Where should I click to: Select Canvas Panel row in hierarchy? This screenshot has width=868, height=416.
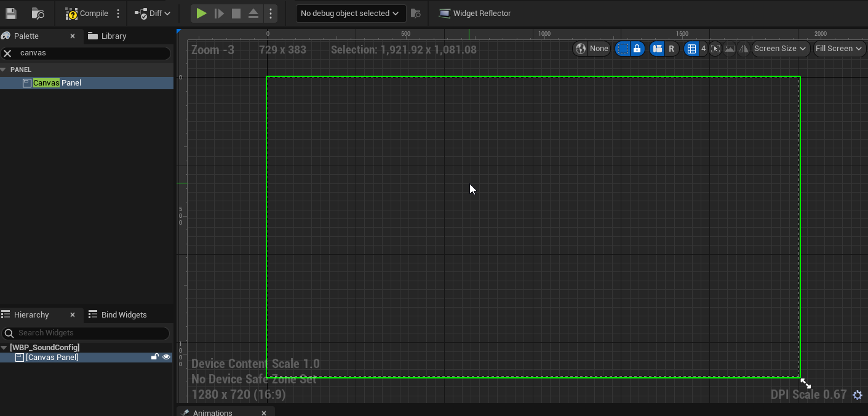click(x=87, y=357)
